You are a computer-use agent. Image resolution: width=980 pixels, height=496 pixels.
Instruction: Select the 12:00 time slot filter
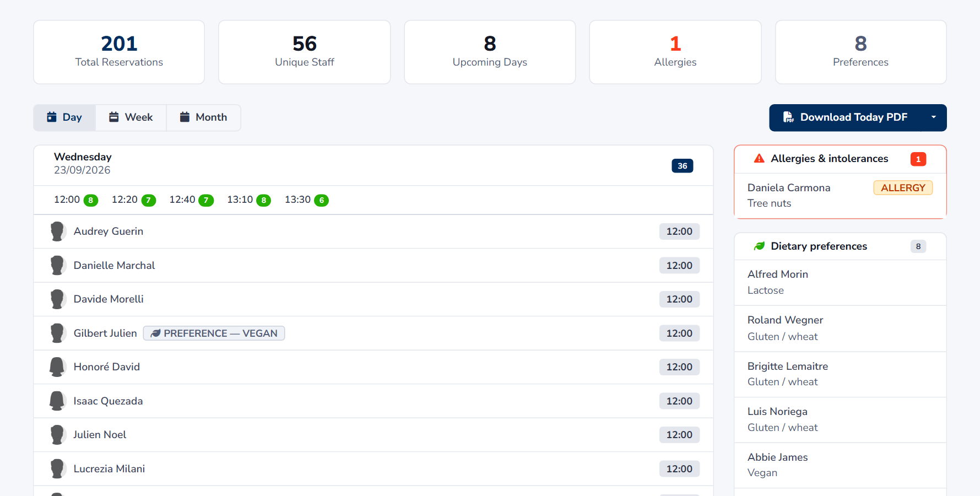[76, 200]
